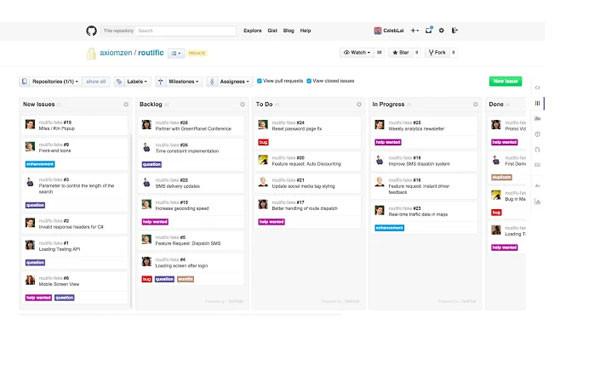Open the Blog menu item
The height and width of the screenshot is (375, 600).
click(289, 31)
